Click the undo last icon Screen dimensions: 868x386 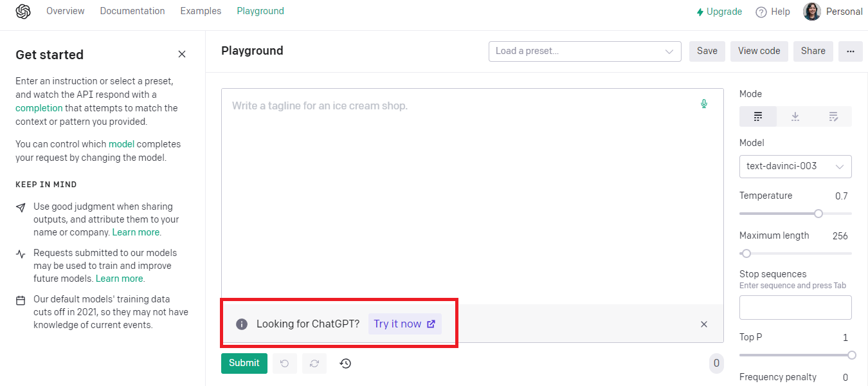click(x=284, y=363)
